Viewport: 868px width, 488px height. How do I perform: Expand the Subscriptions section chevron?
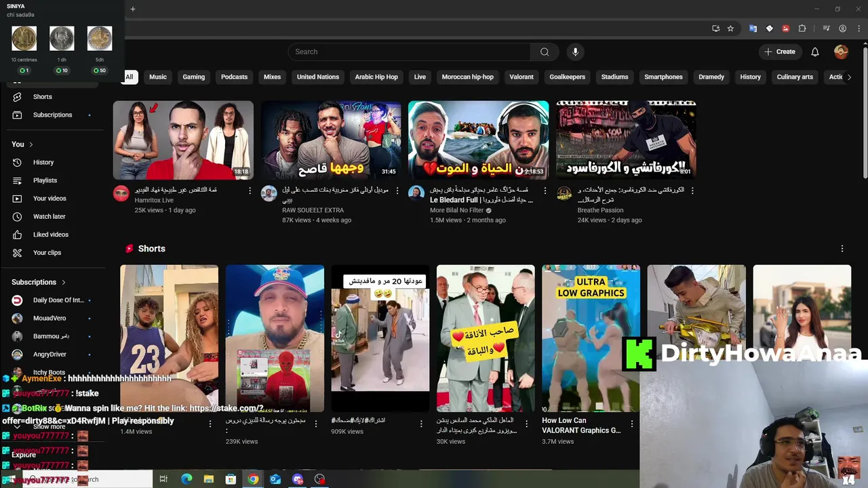pyautogui.click(x=64, y=282)
